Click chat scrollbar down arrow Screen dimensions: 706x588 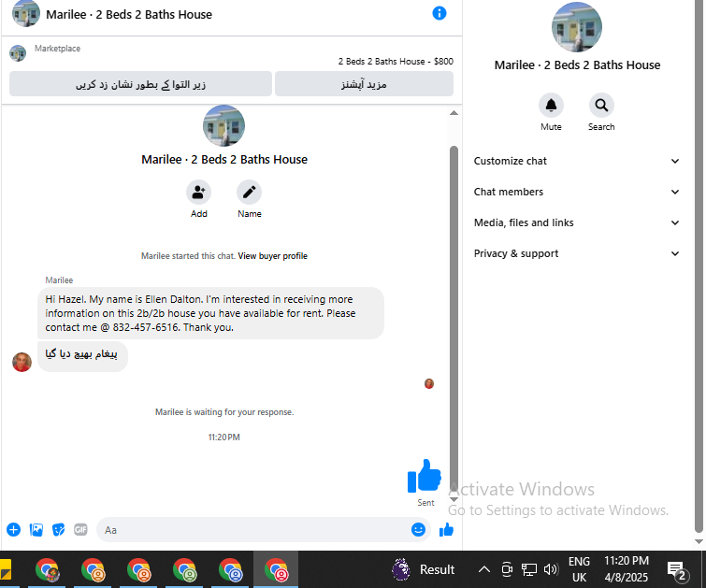[x=454, y=499]
